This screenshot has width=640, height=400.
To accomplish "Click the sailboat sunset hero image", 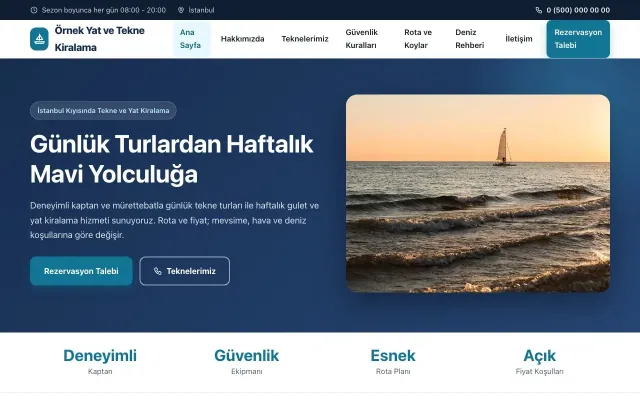I will pyautogui.click(x=478, y=193).
